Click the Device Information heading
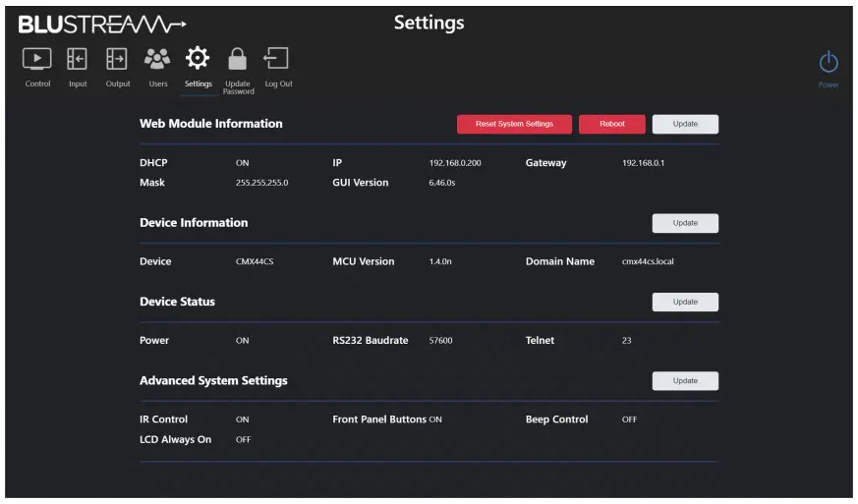 [x=194, y=223]
